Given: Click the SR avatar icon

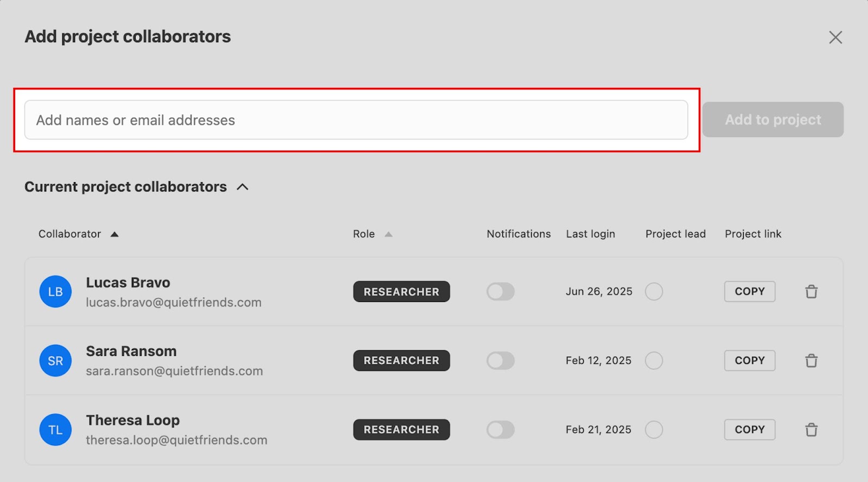Looking at the screenshot, I should tap(55, 361).
